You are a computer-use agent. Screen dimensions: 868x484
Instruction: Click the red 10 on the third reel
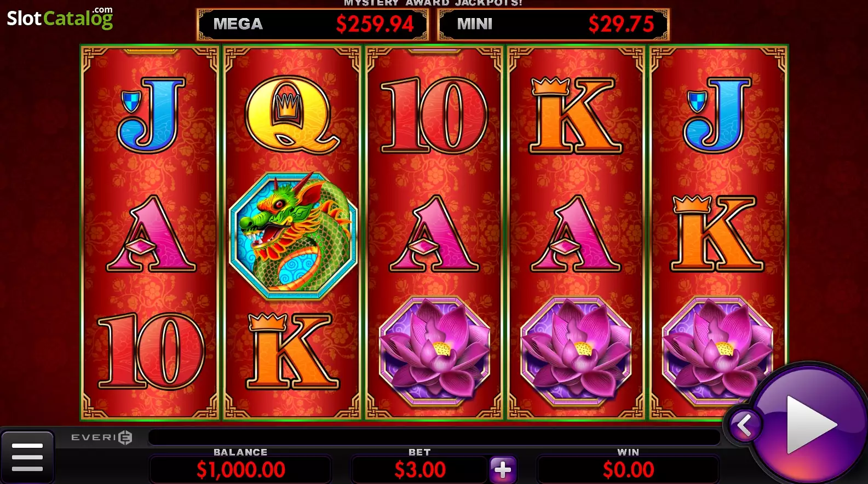(x=434, y=115)
